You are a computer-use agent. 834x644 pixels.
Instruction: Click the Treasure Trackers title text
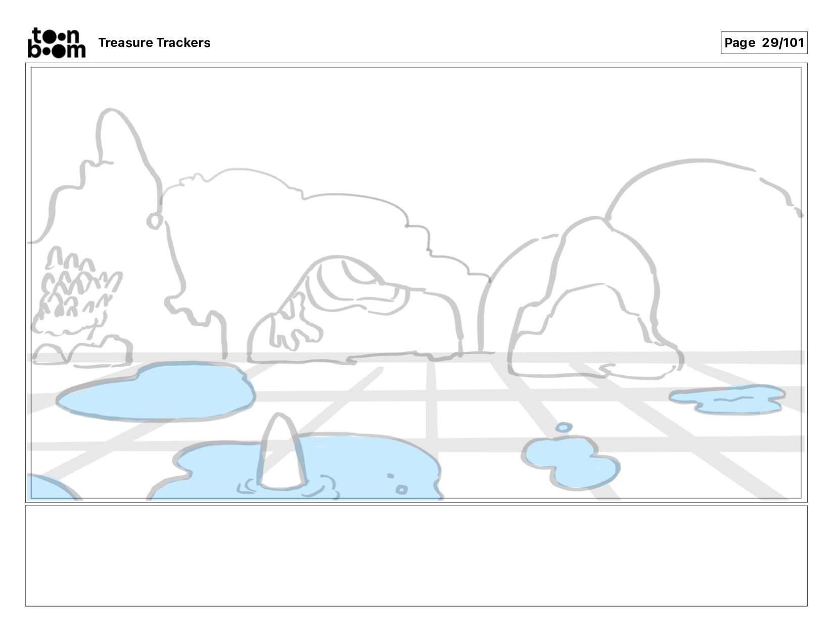[x=154, y=43]
